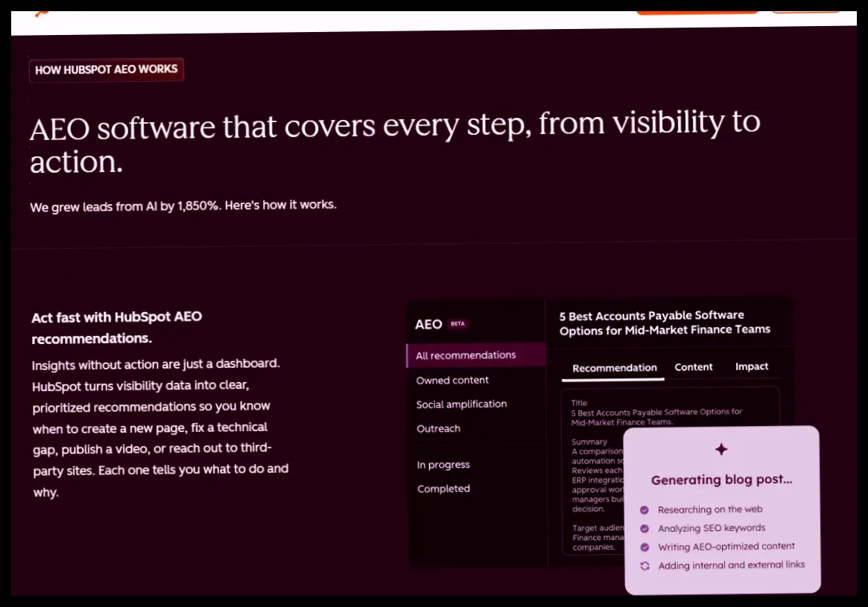Open Owned content in the AEO sidebar
Image resolution: width=868 pixels, height=607 pixels.
(452, 380)
